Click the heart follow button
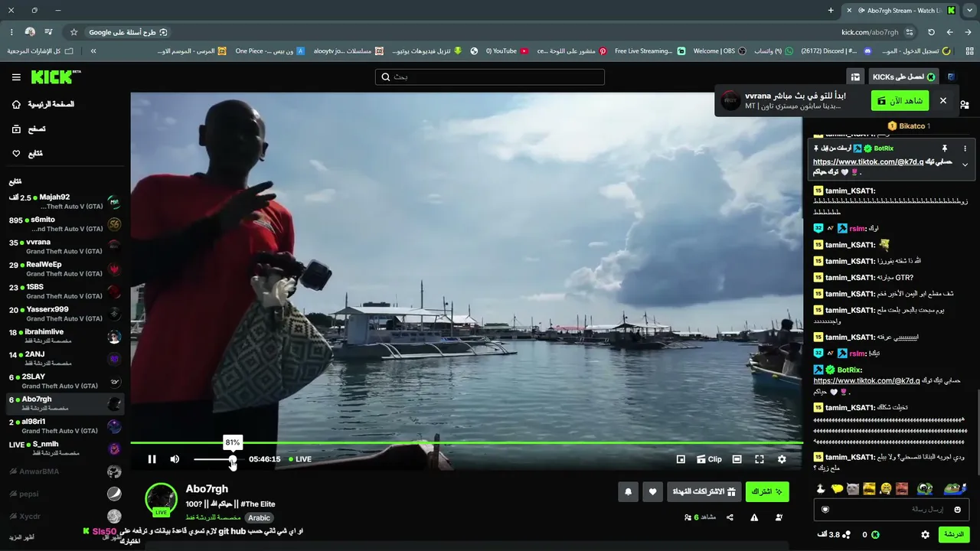980x551 pixels. click(652, 491)
